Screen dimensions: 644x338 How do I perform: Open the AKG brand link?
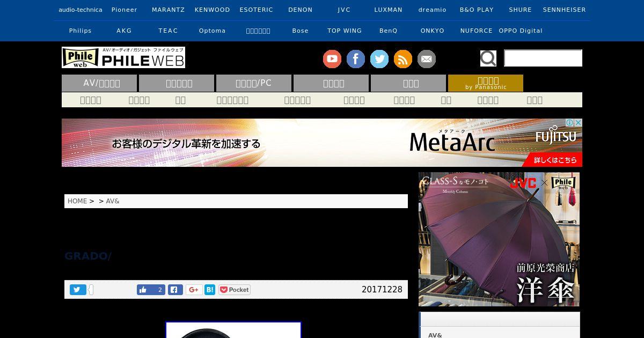[125, 31]
